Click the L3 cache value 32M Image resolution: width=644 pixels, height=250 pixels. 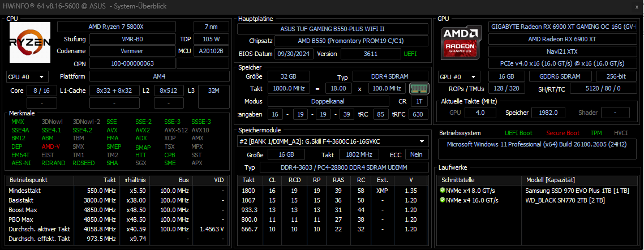tap(214, 90)
